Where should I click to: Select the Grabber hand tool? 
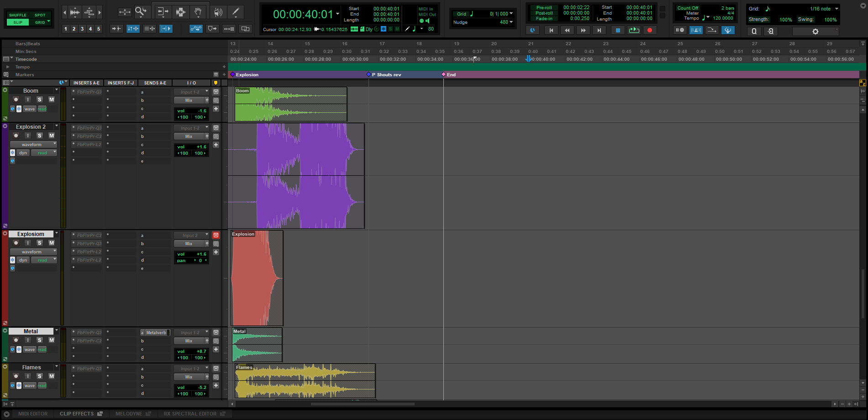click(x=198, y=12)
